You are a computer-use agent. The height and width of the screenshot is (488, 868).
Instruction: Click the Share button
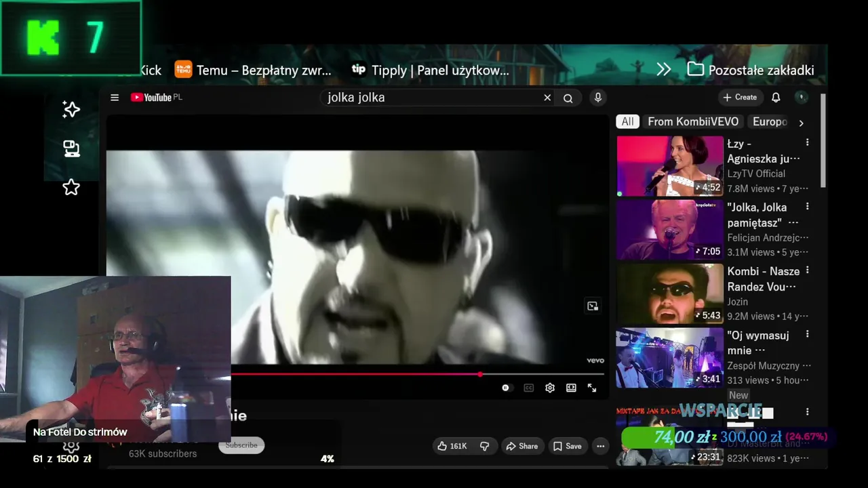pyautogui.click(x=521, y=446)
